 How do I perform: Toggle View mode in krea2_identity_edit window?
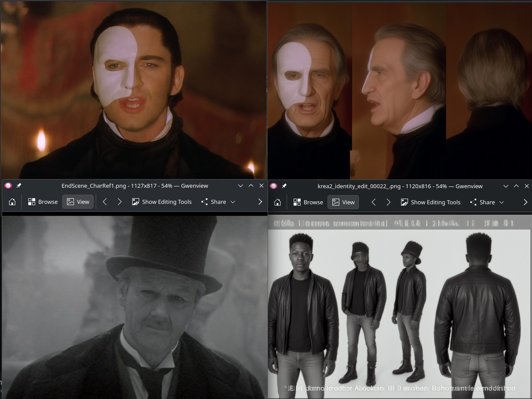click(343, 202)
